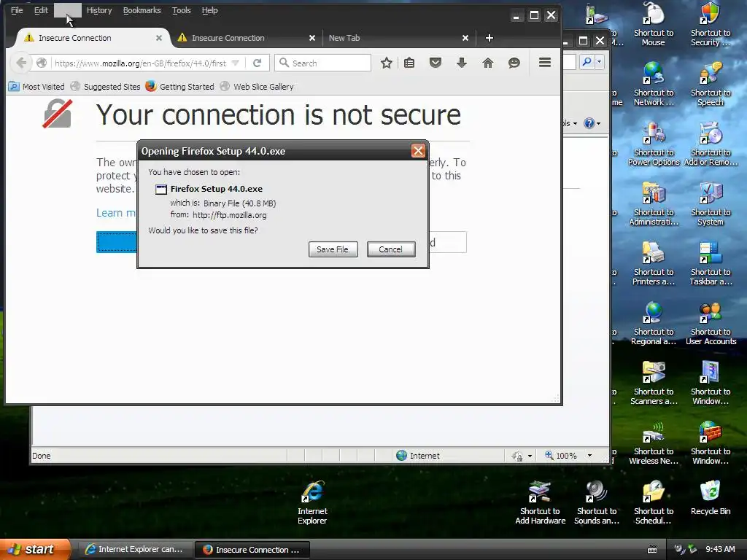
Task: Open Internet Explorer desktop icon
Action: [x=312, y=503]
